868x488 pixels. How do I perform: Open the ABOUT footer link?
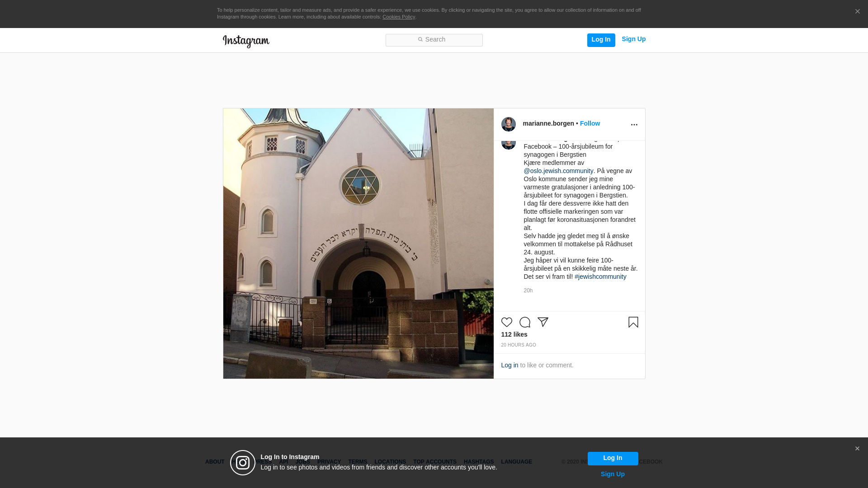pyautogui.click(x=215, y=462)
